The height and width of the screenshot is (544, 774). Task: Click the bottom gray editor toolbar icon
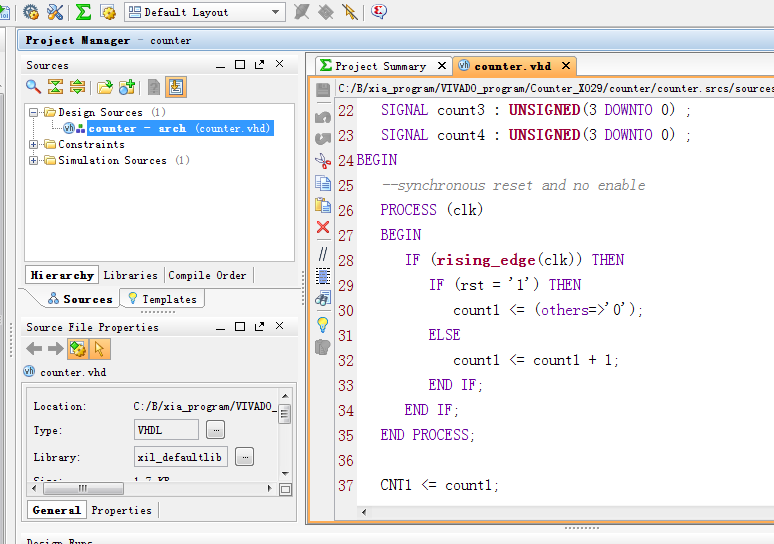tap(323, 348)
